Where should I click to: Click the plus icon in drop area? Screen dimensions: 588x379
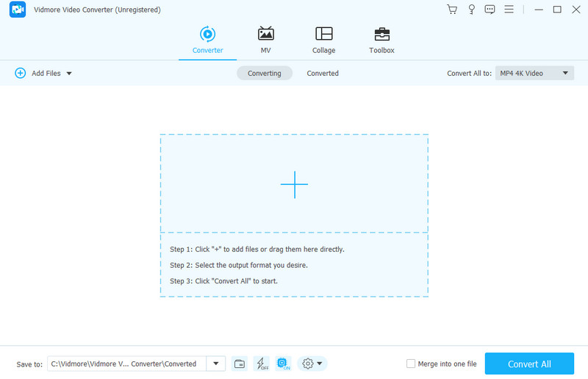[294, 184]
